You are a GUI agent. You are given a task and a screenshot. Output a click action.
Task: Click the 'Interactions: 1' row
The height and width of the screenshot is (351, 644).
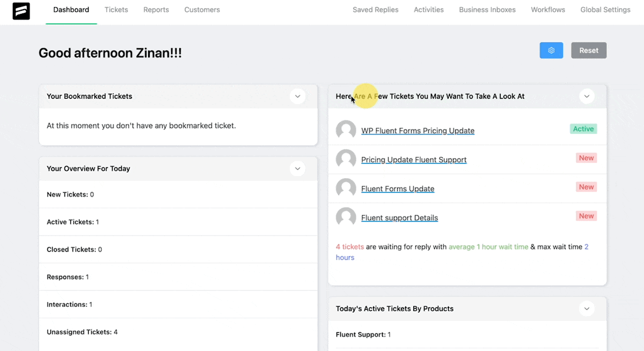pyautogui.click(x=178, y=304)
